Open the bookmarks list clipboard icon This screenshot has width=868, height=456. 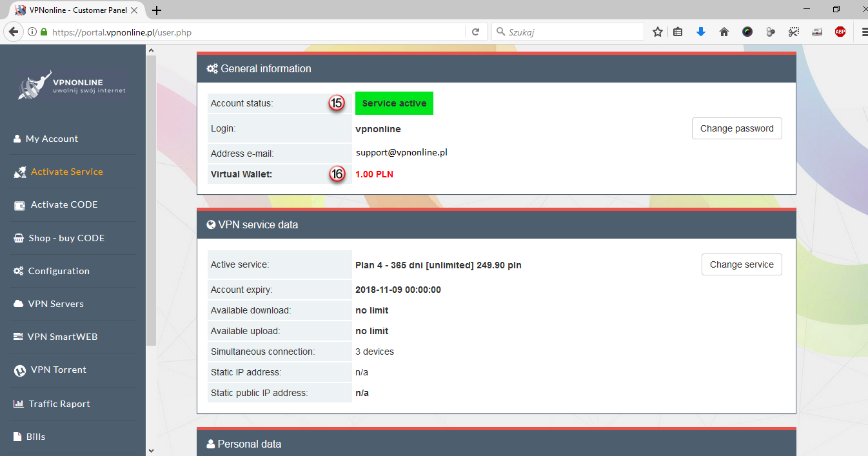tap(678, 32)
